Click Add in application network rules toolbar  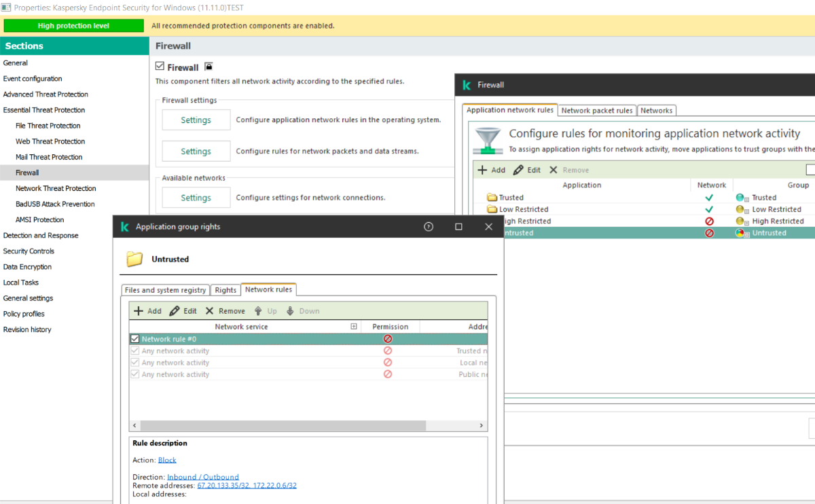491,170
